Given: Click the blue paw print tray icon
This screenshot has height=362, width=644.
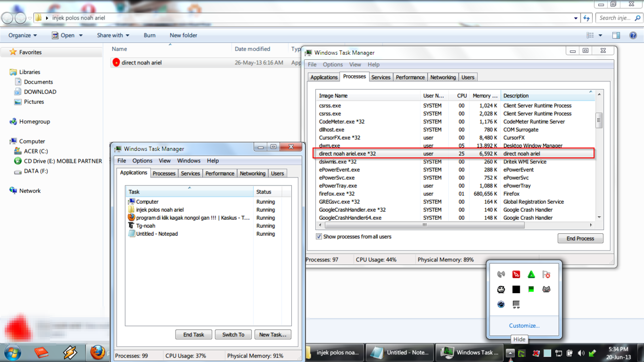Looking at the screenshot, I should click(501, 305).
